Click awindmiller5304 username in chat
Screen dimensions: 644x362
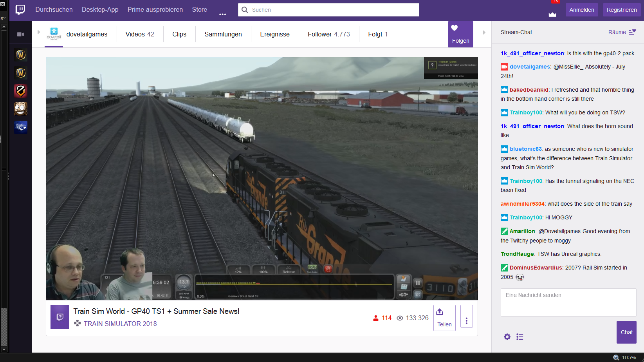[x=523, y=204]
